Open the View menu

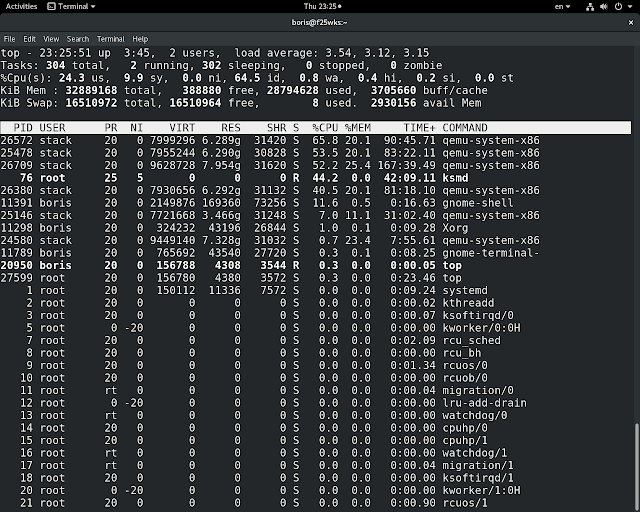click(x=51, y=39)
